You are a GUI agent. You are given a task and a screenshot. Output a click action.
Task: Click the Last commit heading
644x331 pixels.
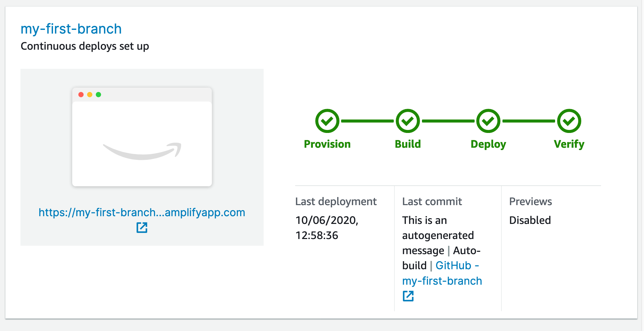[x=432, y=201]
